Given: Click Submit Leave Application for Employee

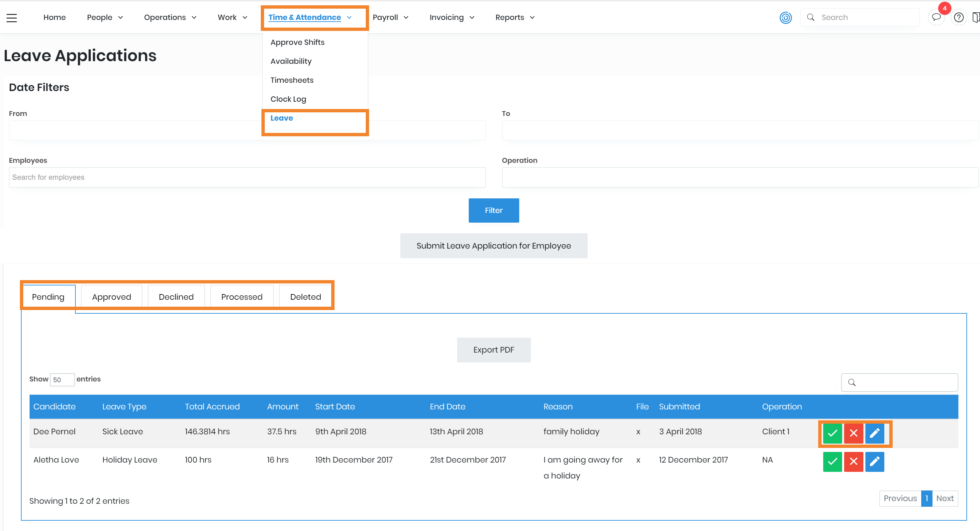Looking at the screenshot, I should 493,246.
